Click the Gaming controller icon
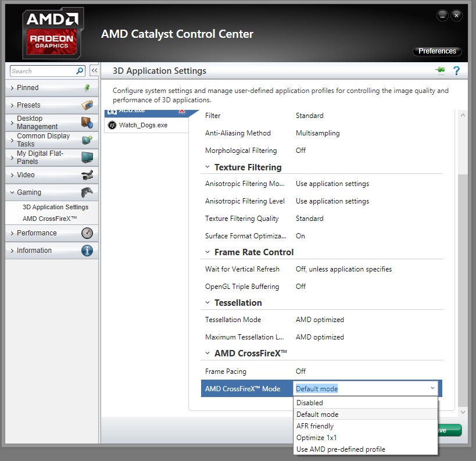The width and height of the screenshot is (476, 461). coord(87,192)
